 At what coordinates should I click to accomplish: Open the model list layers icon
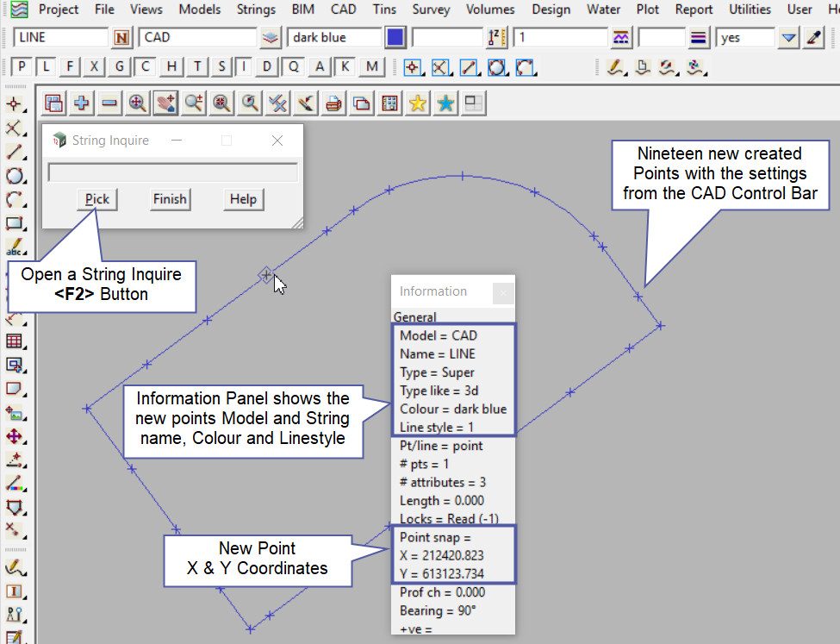(271, 38)
